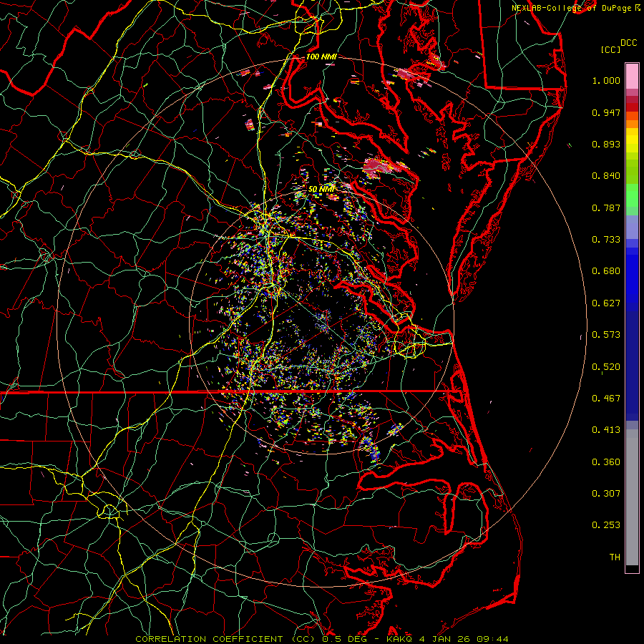
Task: Select the 0.413 scale value
Action: 606,430
